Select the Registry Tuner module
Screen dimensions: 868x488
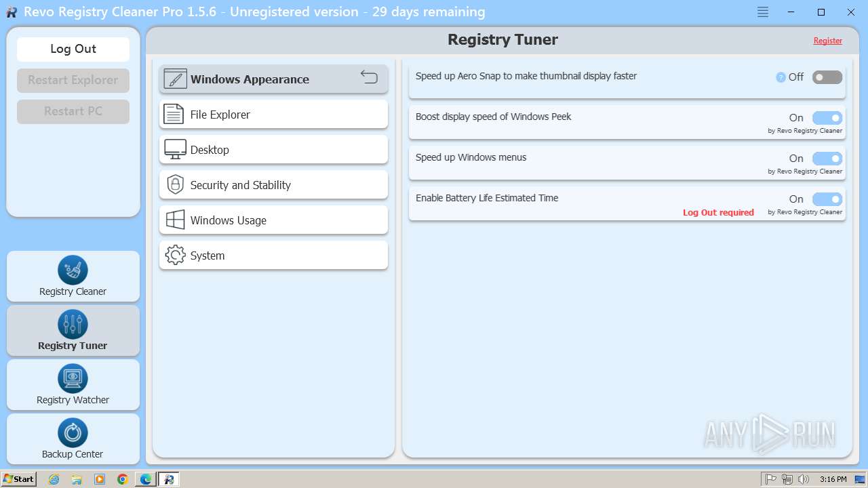click(73, 331)
